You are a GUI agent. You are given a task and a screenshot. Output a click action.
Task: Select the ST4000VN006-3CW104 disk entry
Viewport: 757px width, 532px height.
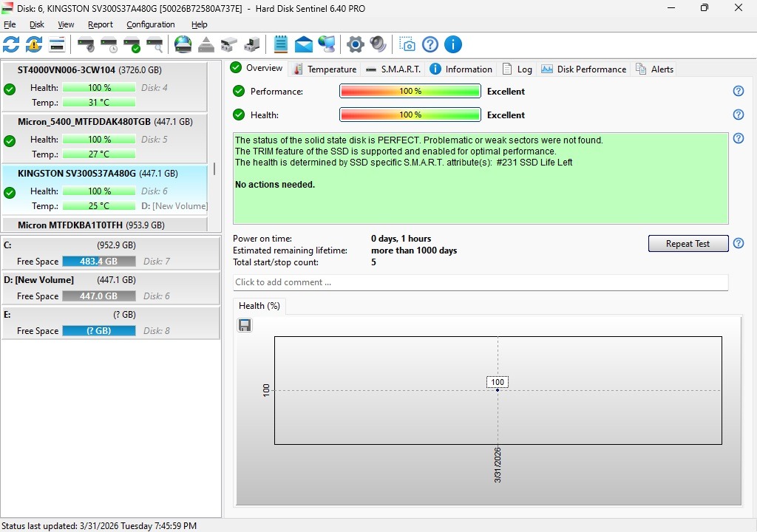click(105, 86)
